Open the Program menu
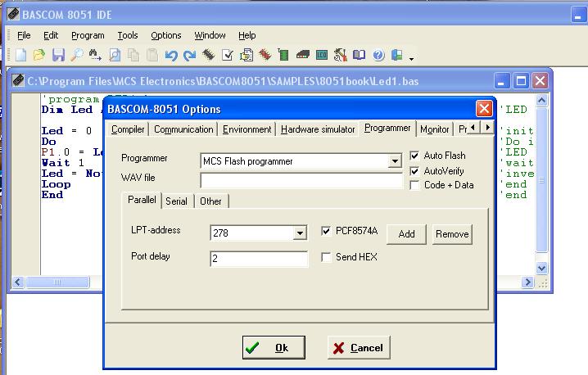 88,35
